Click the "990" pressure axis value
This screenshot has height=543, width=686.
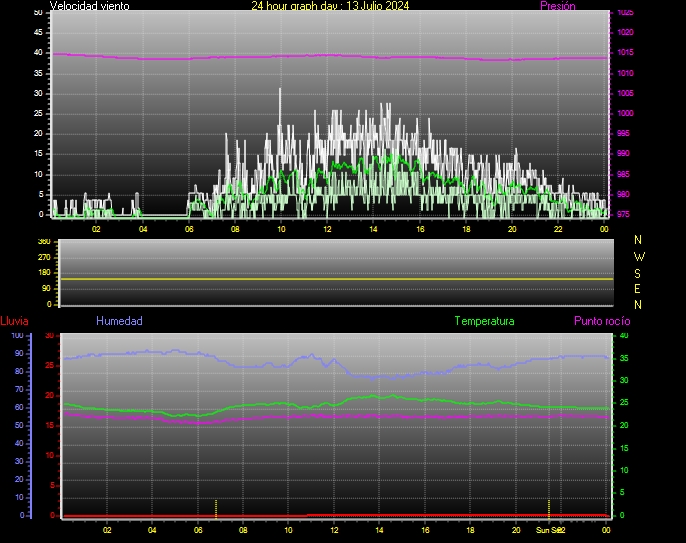tap(623, 154)
